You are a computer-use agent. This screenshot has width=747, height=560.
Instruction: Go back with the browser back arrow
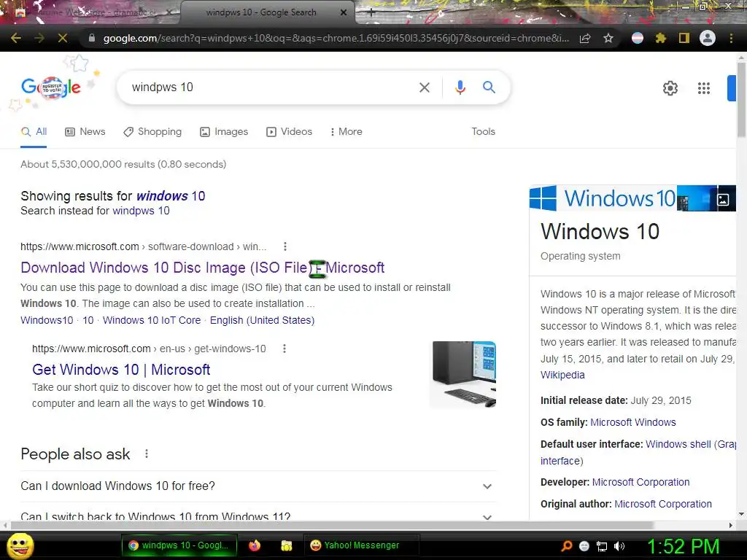click(x=16, y=38)
